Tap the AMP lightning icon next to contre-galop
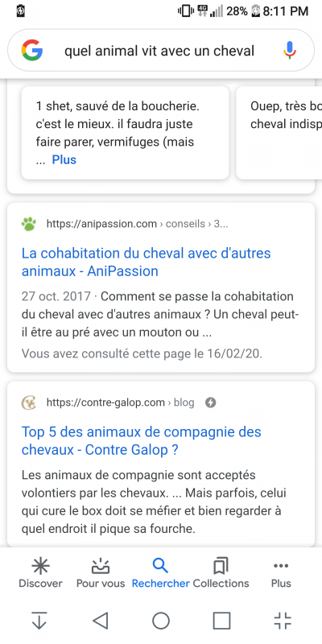 click(x=210, y=403)
